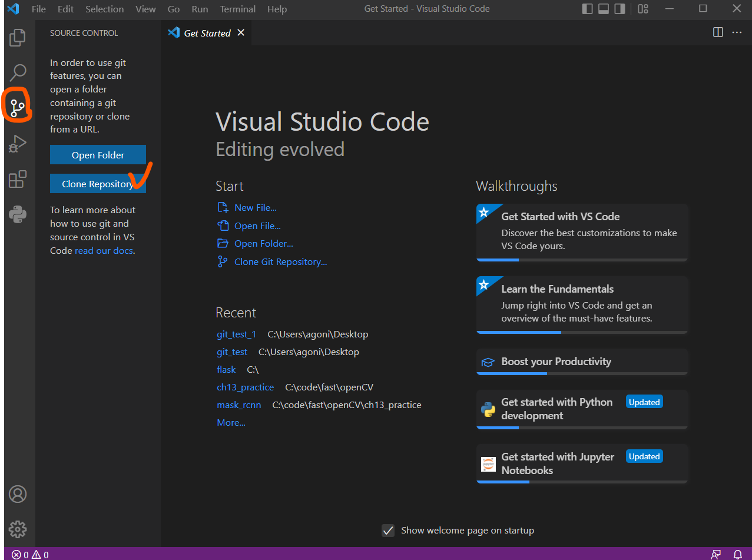This screenshot has width=752, height=560.
Task: Open Boost your Productivity walkthrough
Action: (x=582, y=362)
